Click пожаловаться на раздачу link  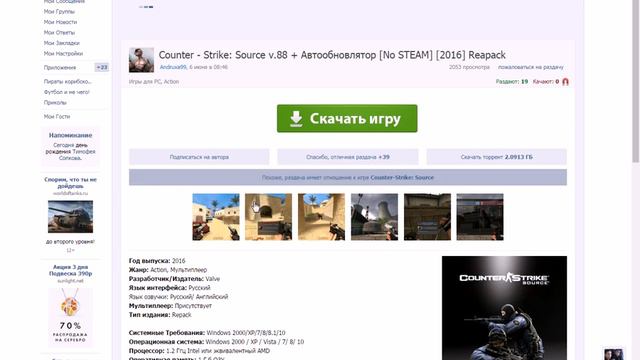coord(531,67)
